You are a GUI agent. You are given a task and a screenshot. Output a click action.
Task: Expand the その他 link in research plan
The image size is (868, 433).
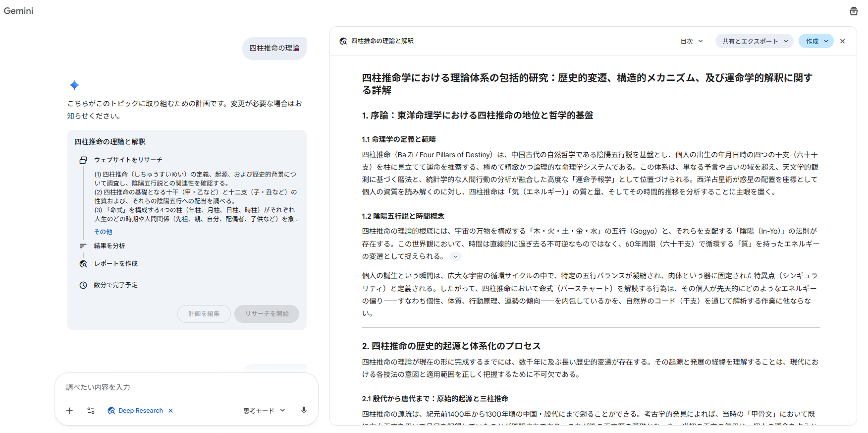(x=103, y=232)
